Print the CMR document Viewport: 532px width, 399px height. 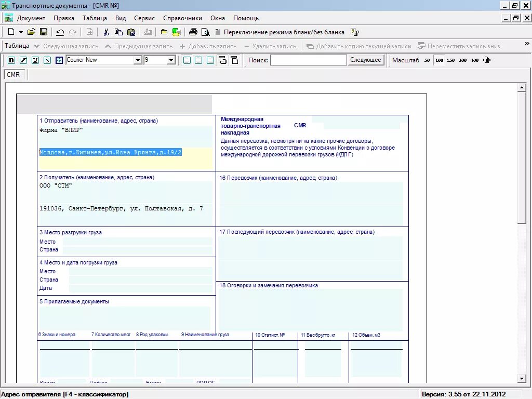pos(193,32)
